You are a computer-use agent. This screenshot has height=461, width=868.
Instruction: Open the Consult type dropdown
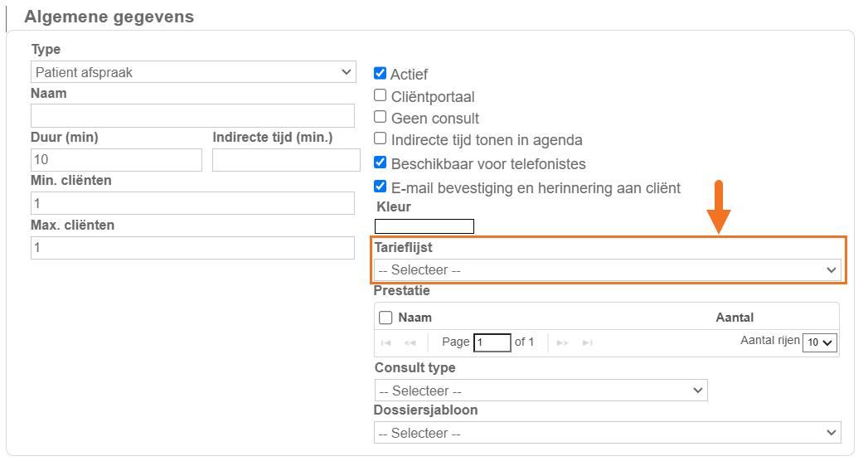tap(541, 391)
